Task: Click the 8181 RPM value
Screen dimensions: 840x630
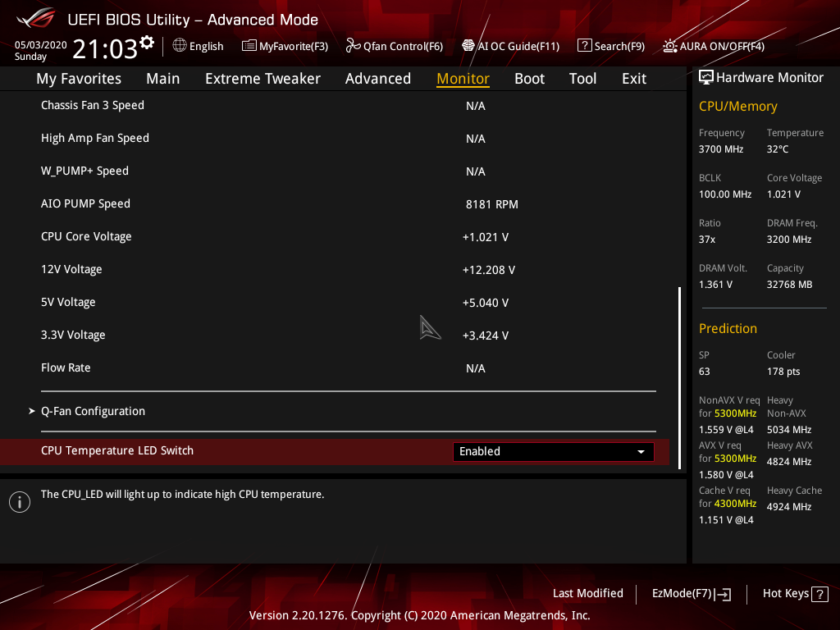Action: pos(492,204)
